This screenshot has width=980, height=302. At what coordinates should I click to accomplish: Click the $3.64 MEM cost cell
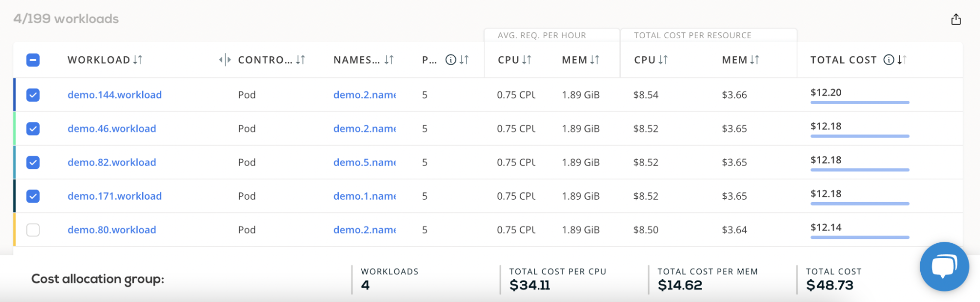point(734,230)
